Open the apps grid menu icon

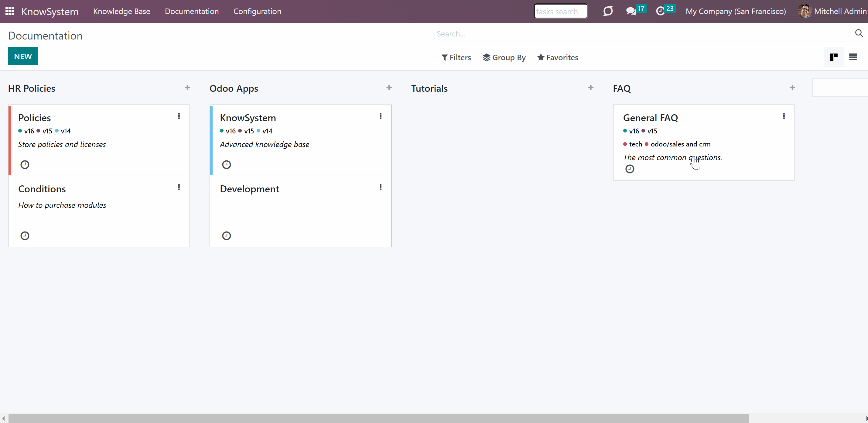(x=10, y=11)
